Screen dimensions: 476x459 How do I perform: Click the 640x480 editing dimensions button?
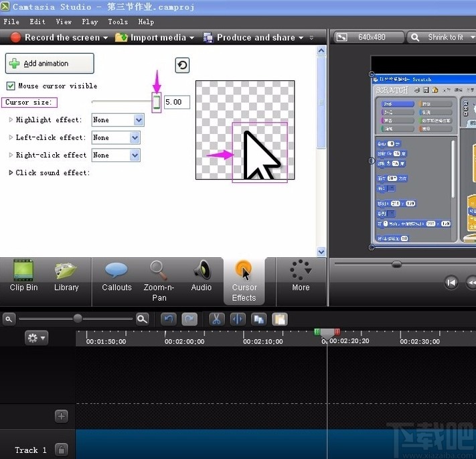click(369, 38)
